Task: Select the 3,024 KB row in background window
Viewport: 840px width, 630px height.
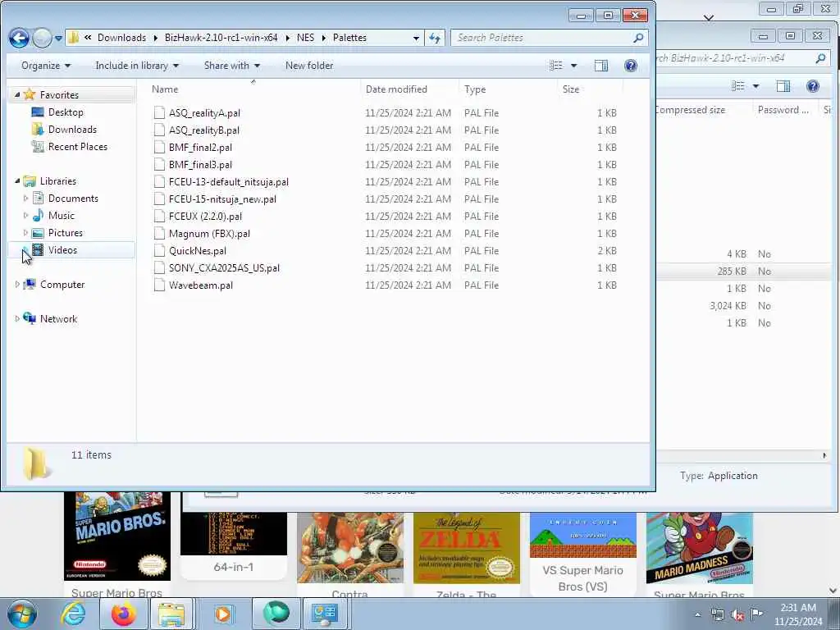Action: pyautogui.click(x=745, y=305)
